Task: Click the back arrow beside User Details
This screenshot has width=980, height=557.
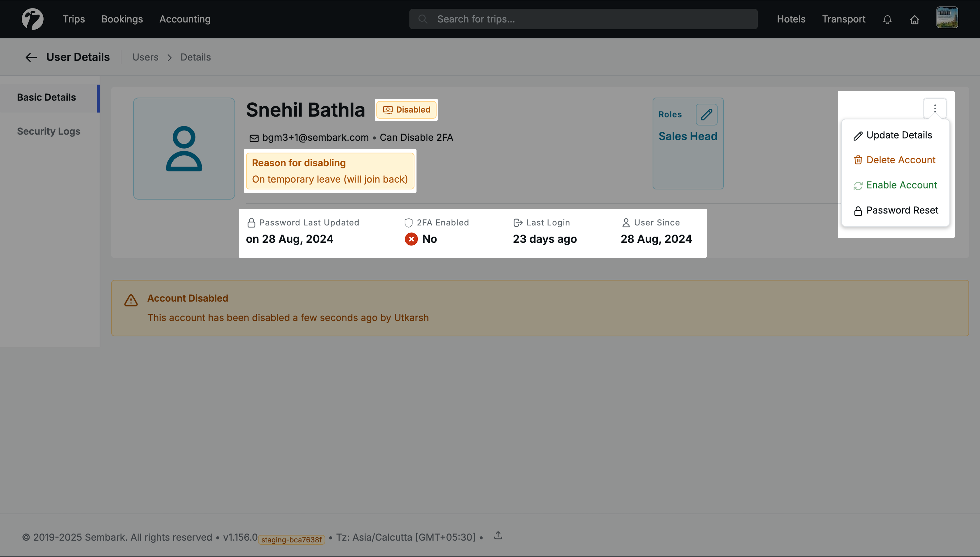Action: (31, 57)
